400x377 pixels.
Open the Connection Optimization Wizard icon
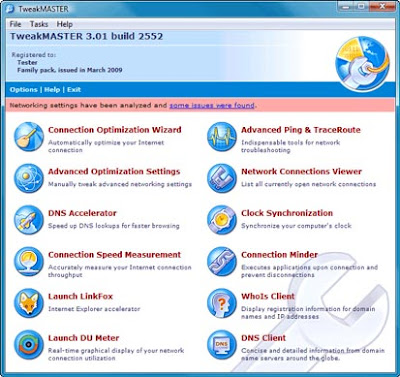pos(29,137)
